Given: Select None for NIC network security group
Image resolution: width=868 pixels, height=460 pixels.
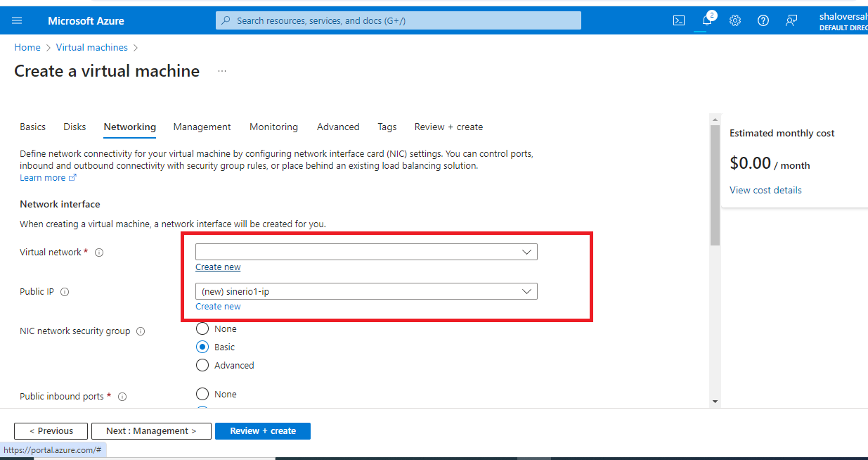Looking at the screenshot, I should [x=202, y=328].
